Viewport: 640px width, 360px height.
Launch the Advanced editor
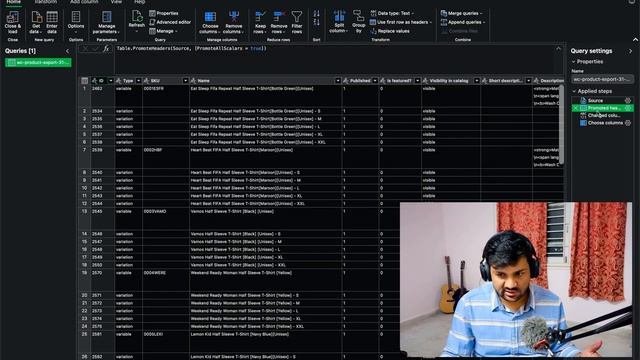coord(170,22)
